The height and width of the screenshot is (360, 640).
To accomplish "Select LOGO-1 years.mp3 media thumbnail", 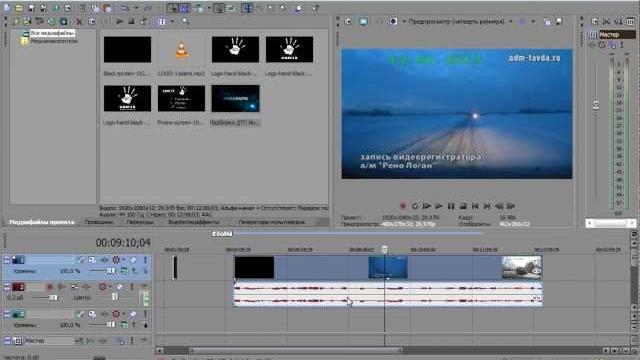I will 181,49.
